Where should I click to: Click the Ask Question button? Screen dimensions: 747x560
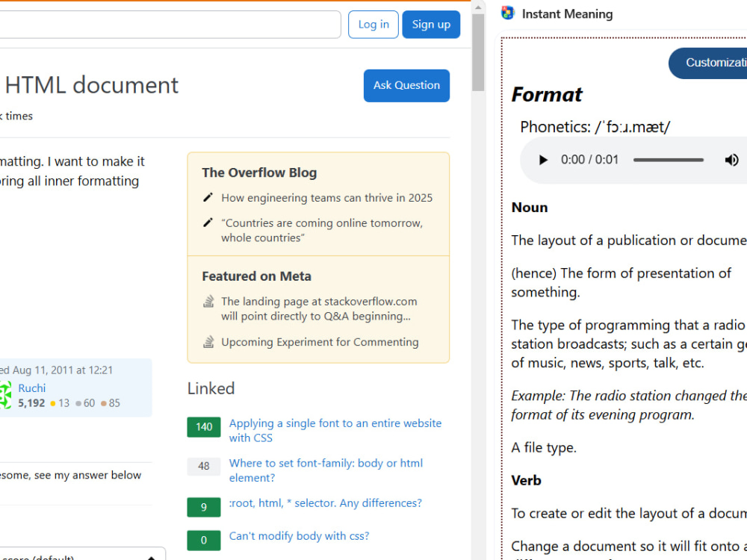(x=406, y=85)
